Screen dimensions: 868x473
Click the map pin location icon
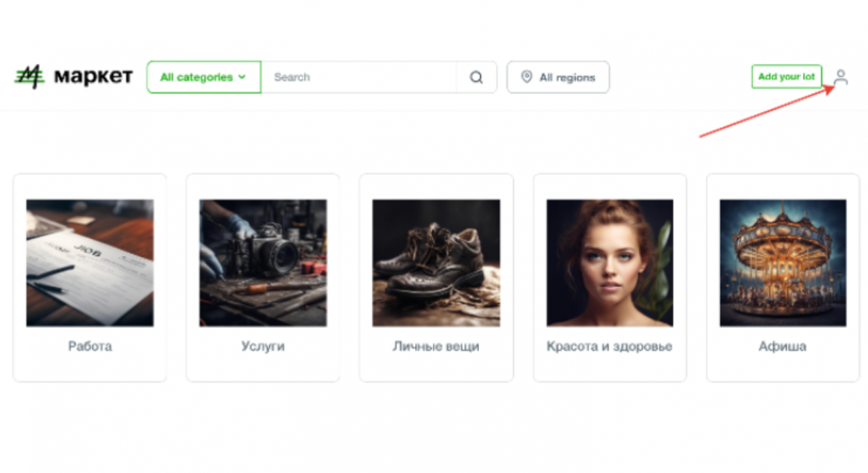click(526, 77)
